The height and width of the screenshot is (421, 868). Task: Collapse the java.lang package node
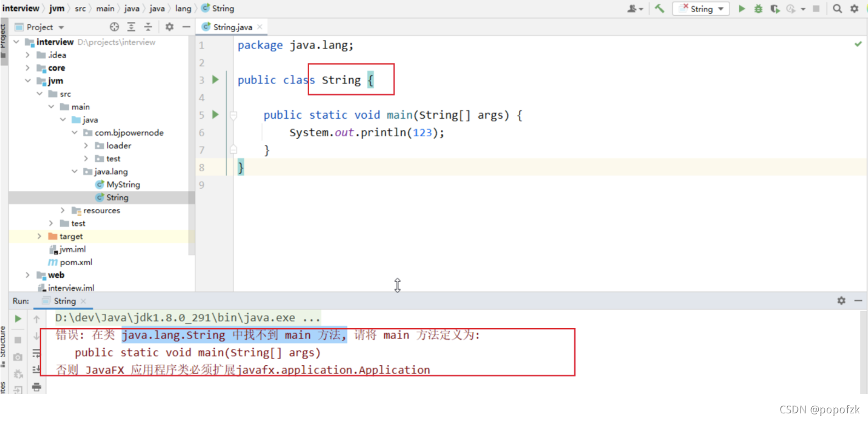(x=75, y=171)
